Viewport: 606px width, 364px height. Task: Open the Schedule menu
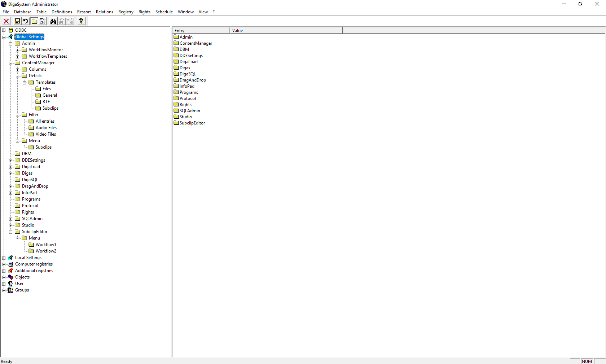(164, 12)
